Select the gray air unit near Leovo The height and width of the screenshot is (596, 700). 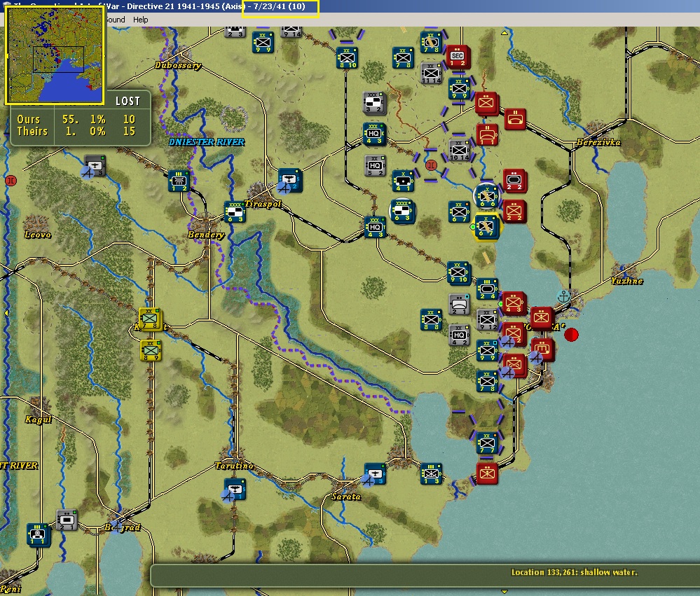coord(95,166)
